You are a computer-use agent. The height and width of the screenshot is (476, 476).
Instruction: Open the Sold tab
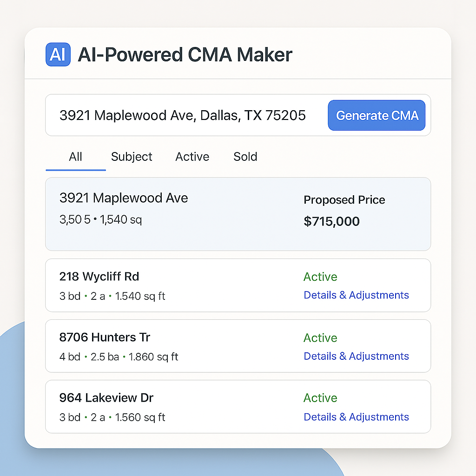245,157
